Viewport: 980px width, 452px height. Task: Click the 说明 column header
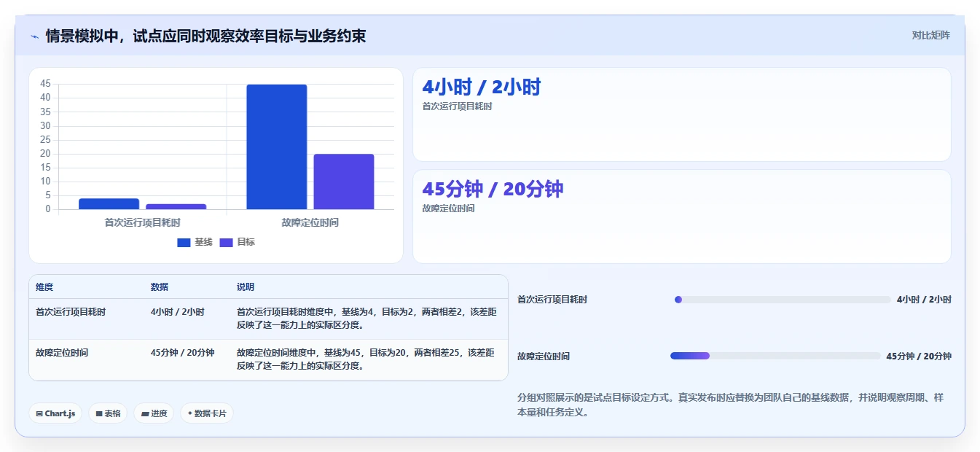coord(246,287)
